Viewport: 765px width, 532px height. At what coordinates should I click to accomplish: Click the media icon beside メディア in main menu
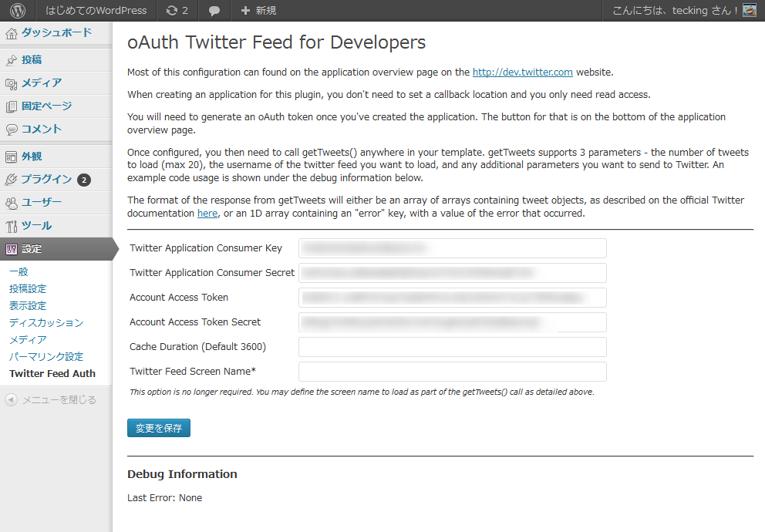tap(12, 83)
